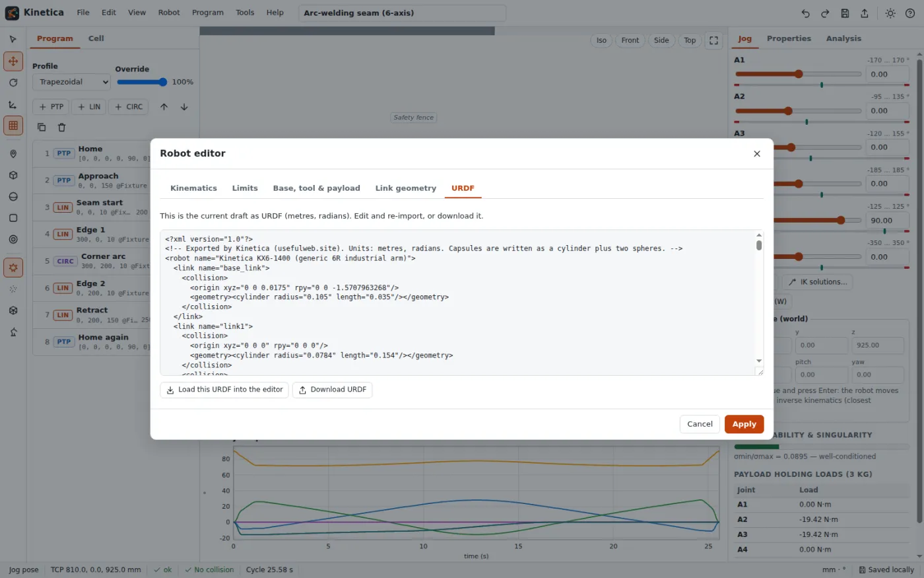Click the wireframe cube icon in sidebar
Screen dimensions: 924x578
coord(13,310)
